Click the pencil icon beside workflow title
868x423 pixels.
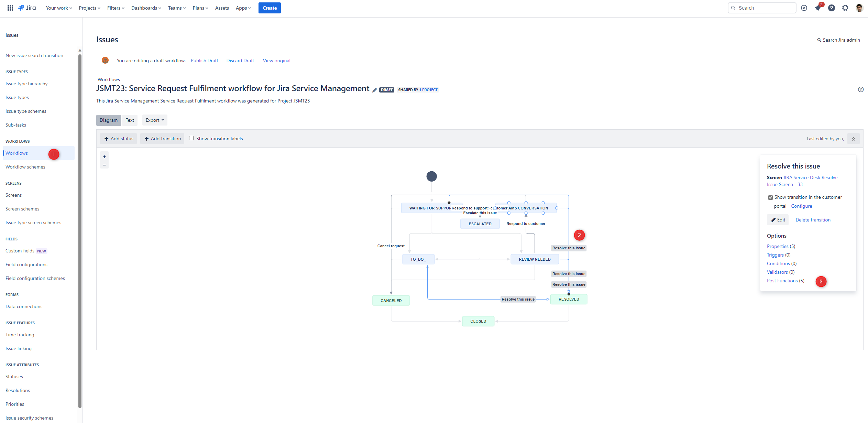374,90
